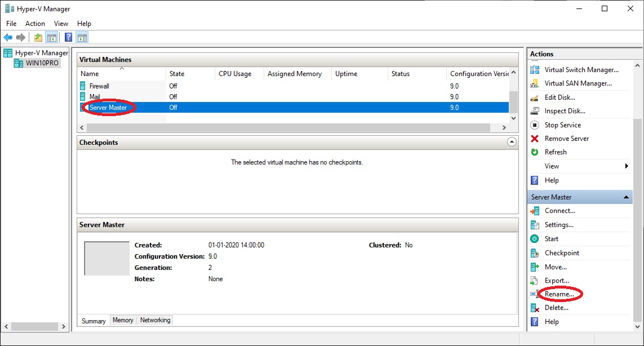Click Inspect Disk... action link

[565, 111]
